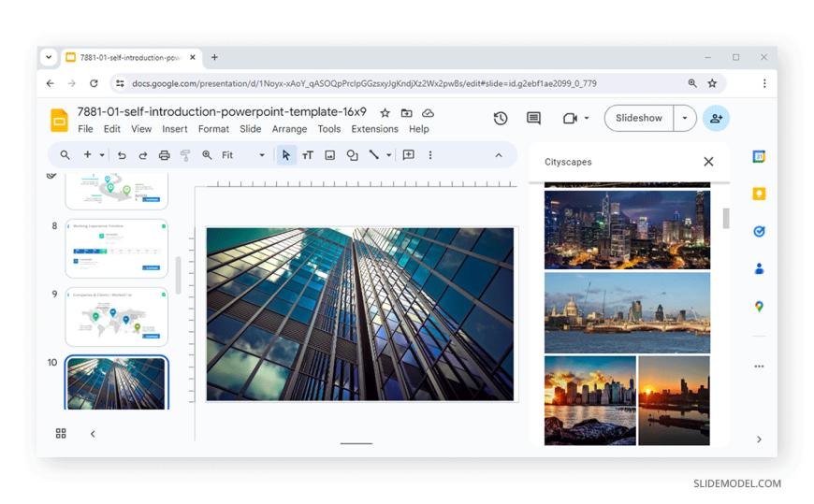814x504 pixels.
Task: Select the Hong Kong night skyline image
Action: click(627, 230)
